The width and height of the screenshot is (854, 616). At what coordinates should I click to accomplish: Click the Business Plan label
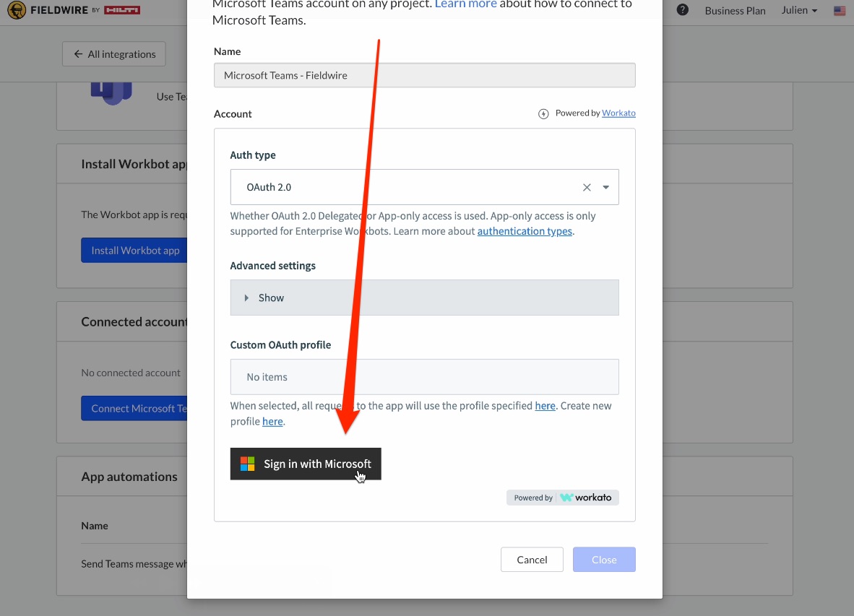735,10
